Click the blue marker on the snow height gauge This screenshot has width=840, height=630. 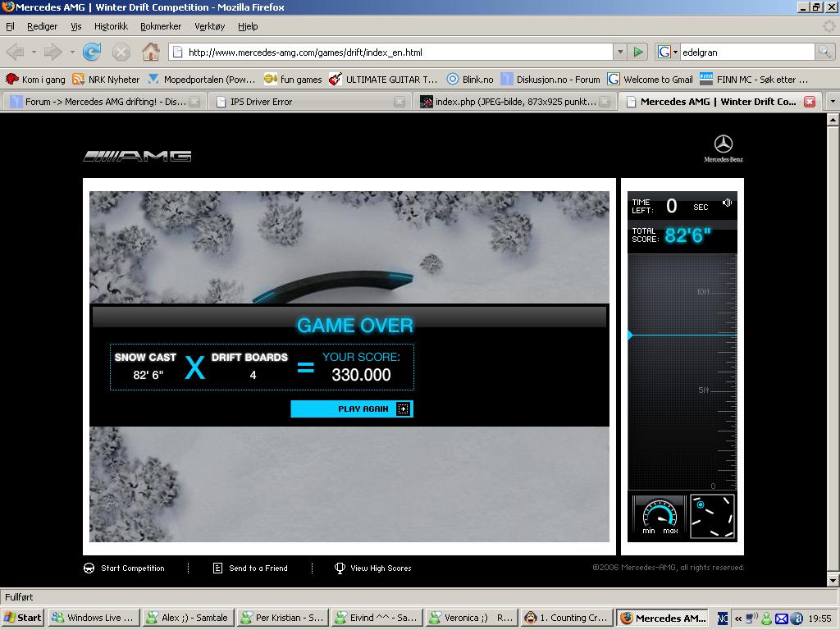[x=631, y=335]
